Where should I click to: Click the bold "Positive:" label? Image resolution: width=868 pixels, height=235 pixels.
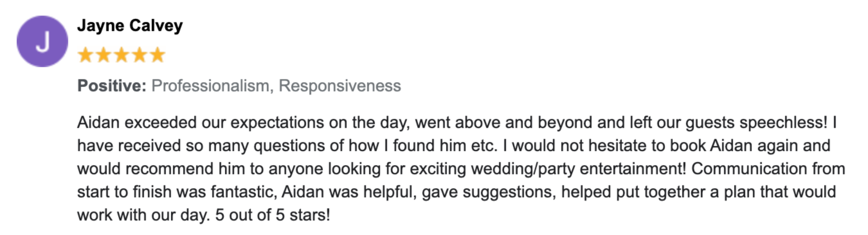(x=112, y=85)
